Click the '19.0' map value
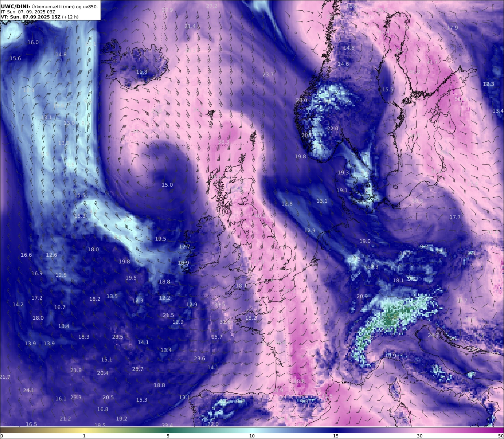504x439 pixels. pos(365,241)
